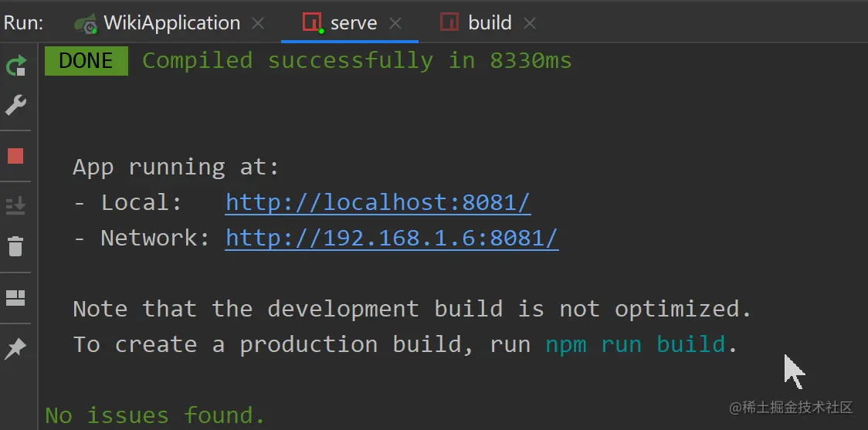
Task: Close the serve tab
Action: click(x=395, y=24)
